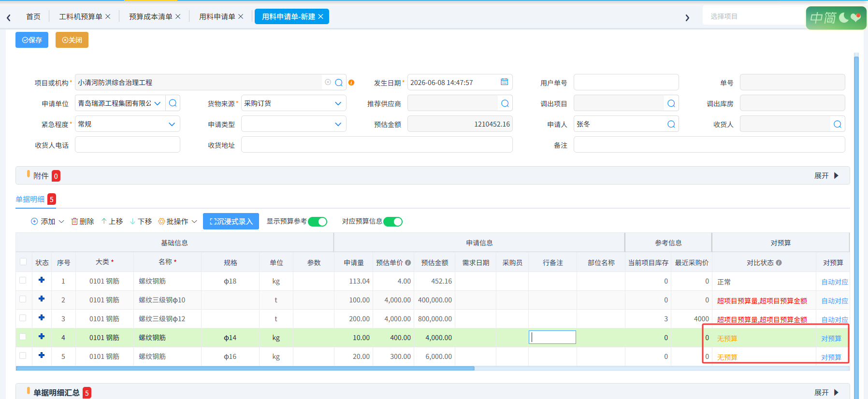Switch to 首页 tab

[x=33, y=16]
